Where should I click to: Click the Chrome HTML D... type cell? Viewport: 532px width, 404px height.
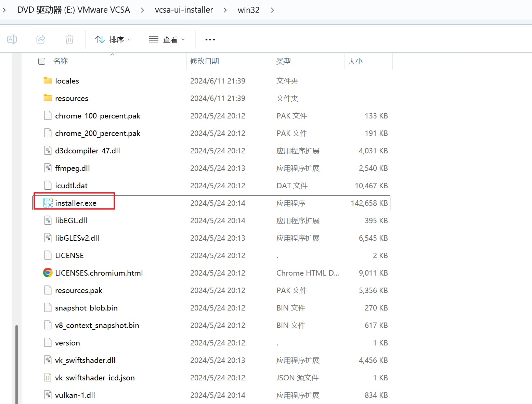[308, 273]
